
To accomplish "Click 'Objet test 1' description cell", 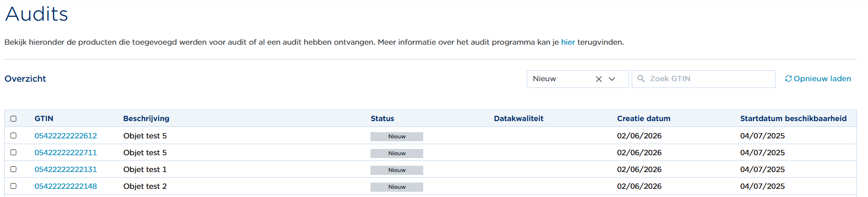I will click(145, 170).
